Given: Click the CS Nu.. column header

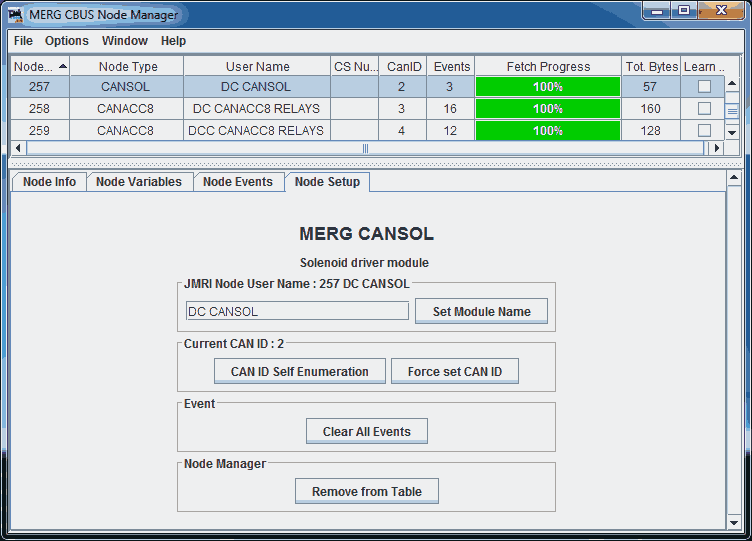Looking at the screenshot, I should tap(355, 66).
